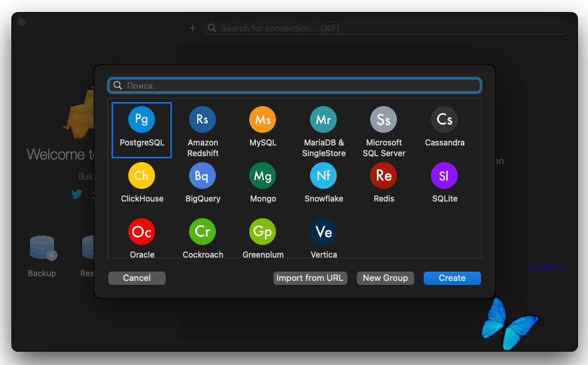Select Microsoft SQL Server icon
This screenshot has width=588, height=365.
click(x=384, y=119)
